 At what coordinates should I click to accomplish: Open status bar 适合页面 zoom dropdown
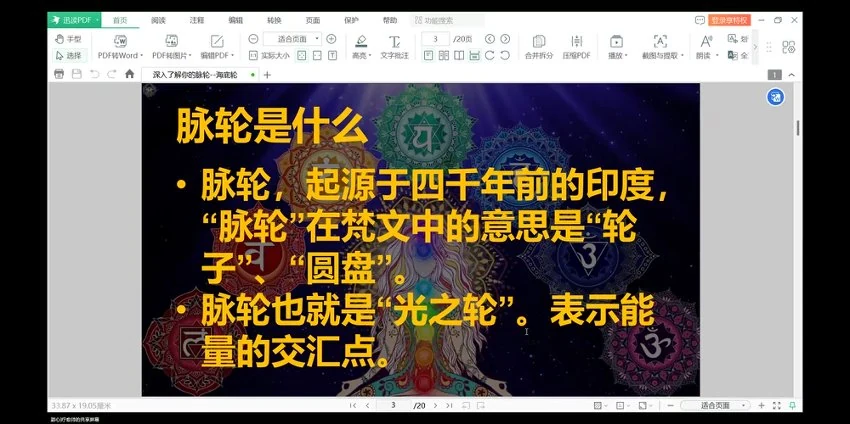[x=716, y=406]
